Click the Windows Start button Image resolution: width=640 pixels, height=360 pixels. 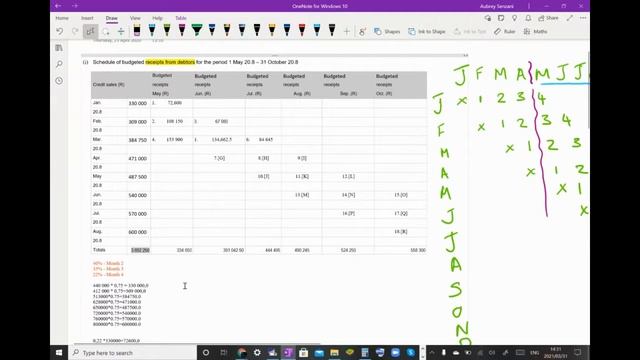[59, 353]
